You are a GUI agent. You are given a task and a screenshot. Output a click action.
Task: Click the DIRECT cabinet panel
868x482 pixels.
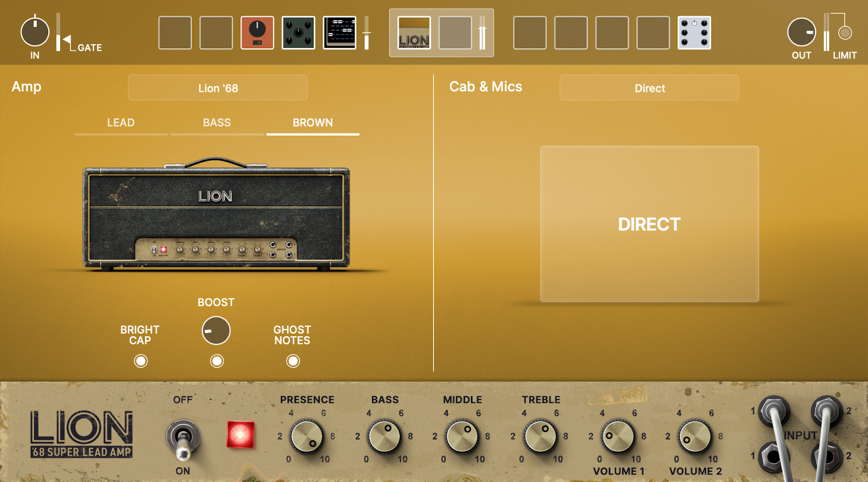coord(649,224)
